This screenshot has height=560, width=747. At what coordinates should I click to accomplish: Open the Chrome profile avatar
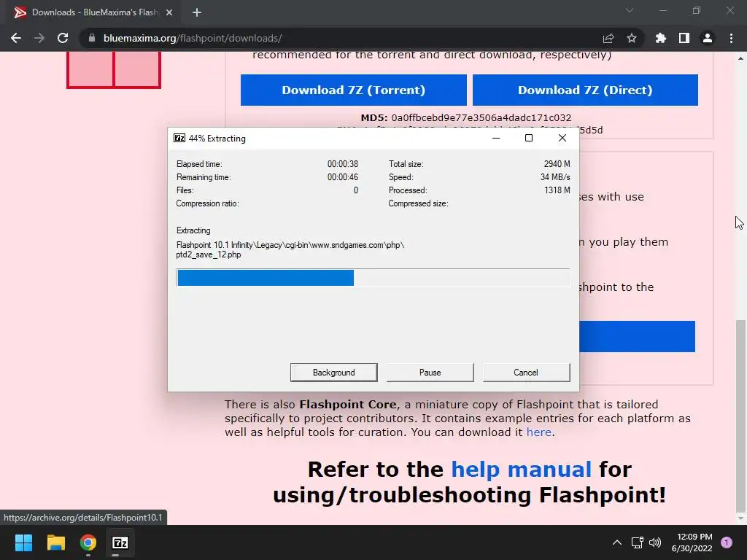[708, 38]
